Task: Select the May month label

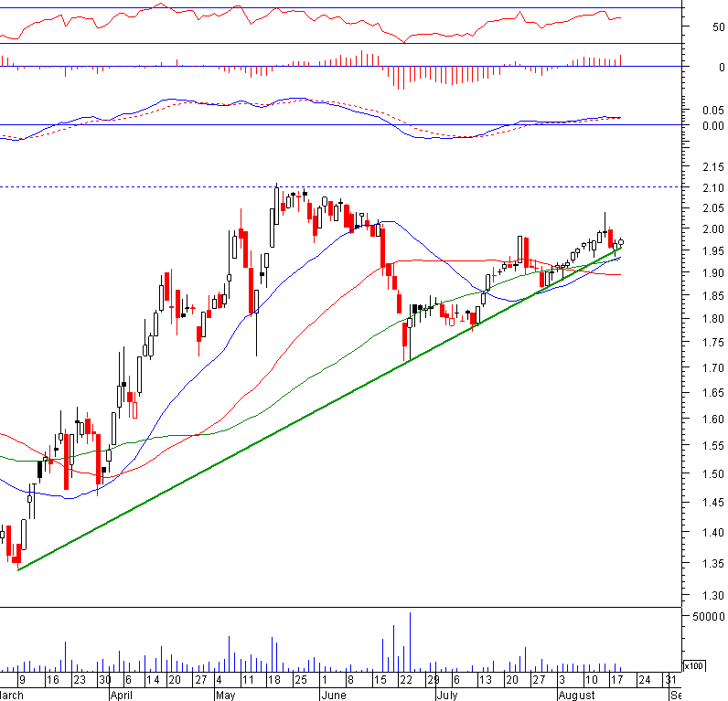Action: [226, 695]
